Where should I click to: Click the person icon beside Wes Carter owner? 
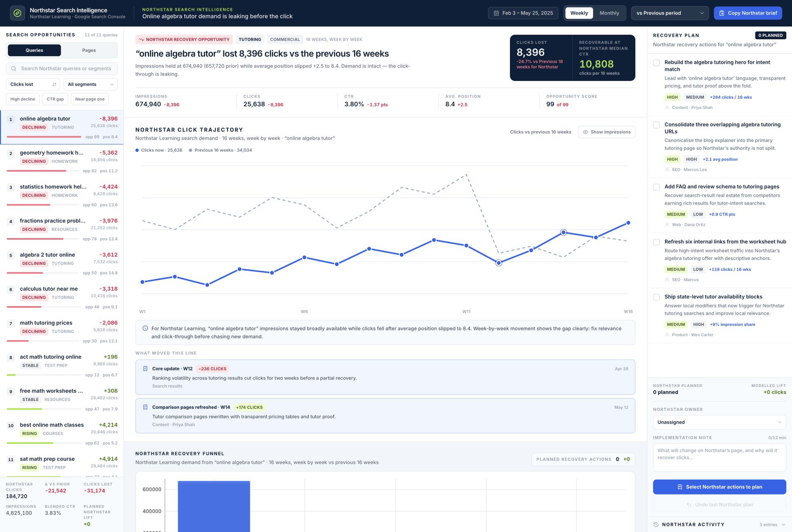click(667, 335)
